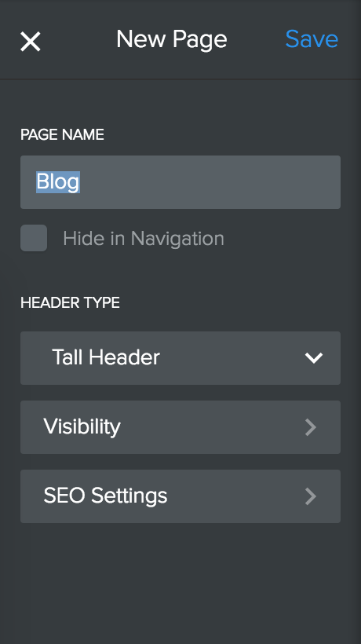Click the blank panel area below SEO Settings
The width and height of the screenshot is (361, 644).
click(180, 584)
